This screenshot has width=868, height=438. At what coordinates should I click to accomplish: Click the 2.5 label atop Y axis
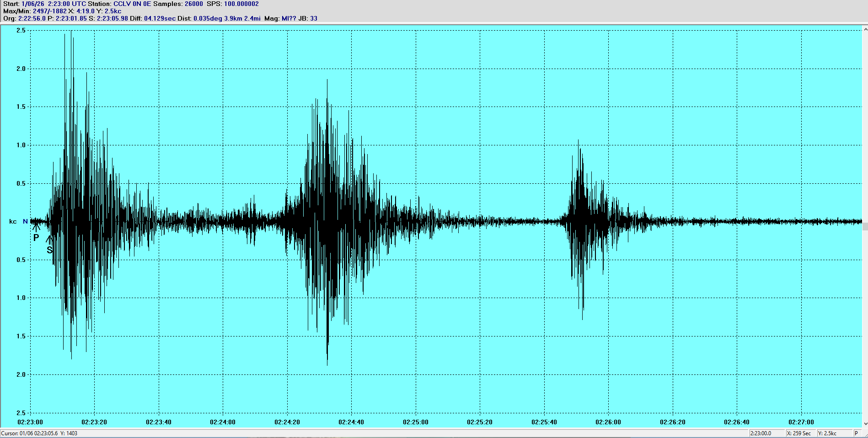[x=21, y=30]
